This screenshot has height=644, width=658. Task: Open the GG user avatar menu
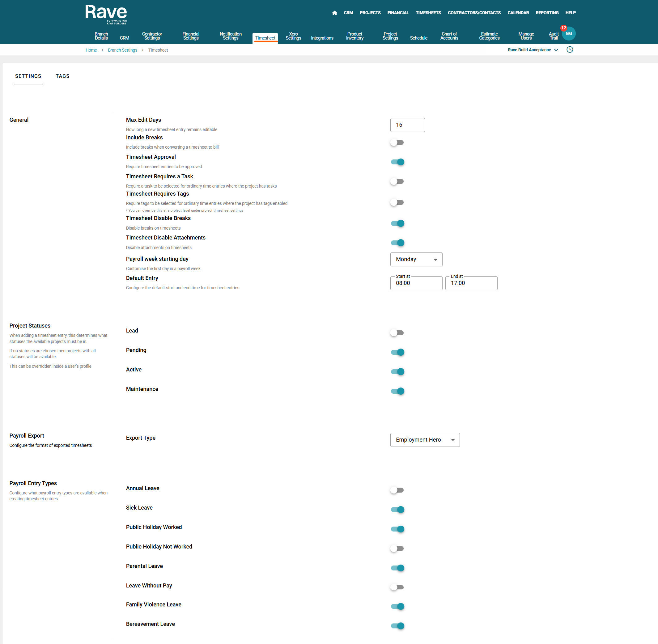point(569,34)
